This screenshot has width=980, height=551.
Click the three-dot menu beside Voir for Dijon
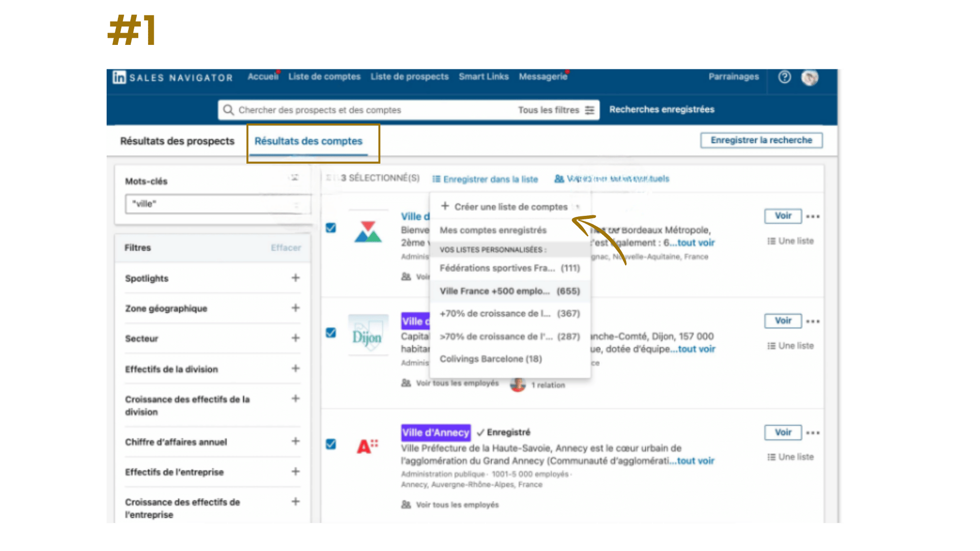[x=813, y=321]
